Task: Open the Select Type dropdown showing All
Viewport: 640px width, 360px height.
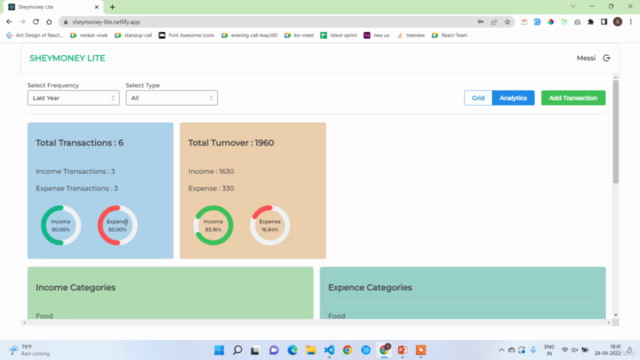Action: (x=171, y=98)
